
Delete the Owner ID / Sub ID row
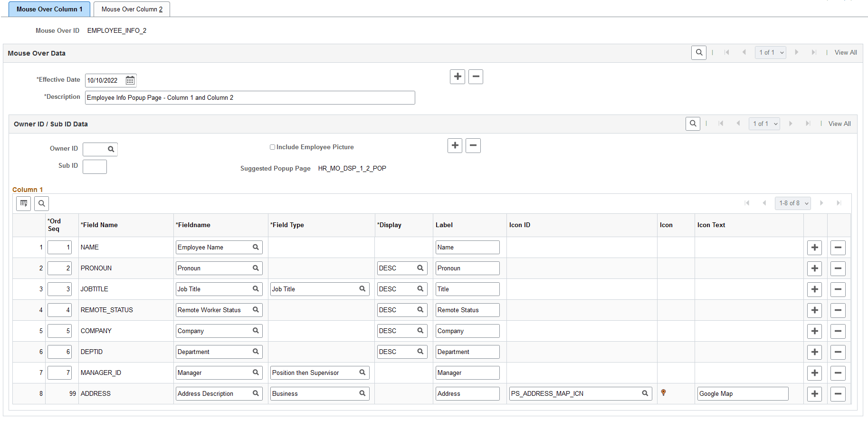pos(473,145)
